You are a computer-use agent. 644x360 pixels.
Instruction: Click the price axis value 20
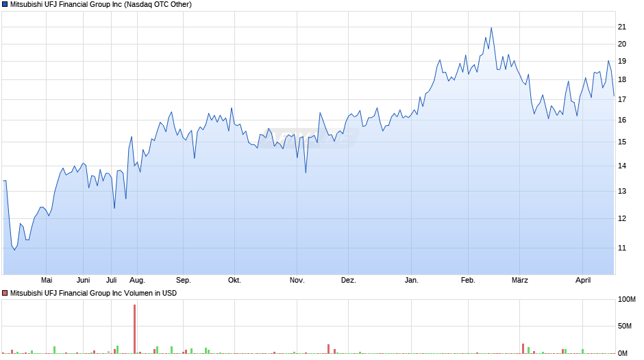point(622,44)
